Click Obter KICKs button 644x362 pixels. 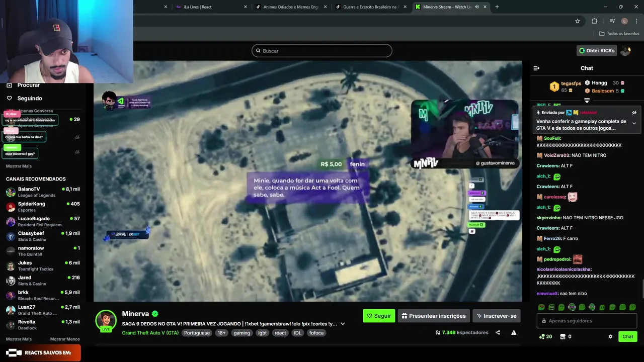click(x=597, y=50)
